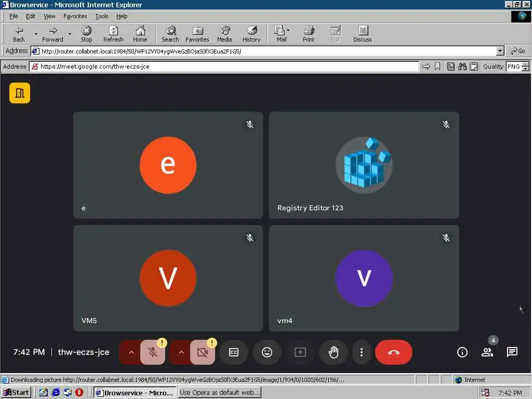Click the Forward toolbar button
This screenshot has height=399, width=532.
pos(52,34)
